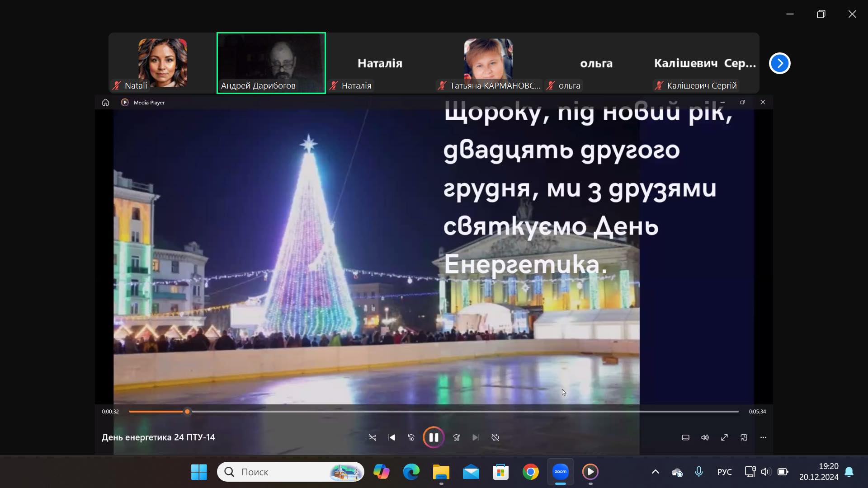
Task: Skip forward 30 seconds
Action: point(457,437)
